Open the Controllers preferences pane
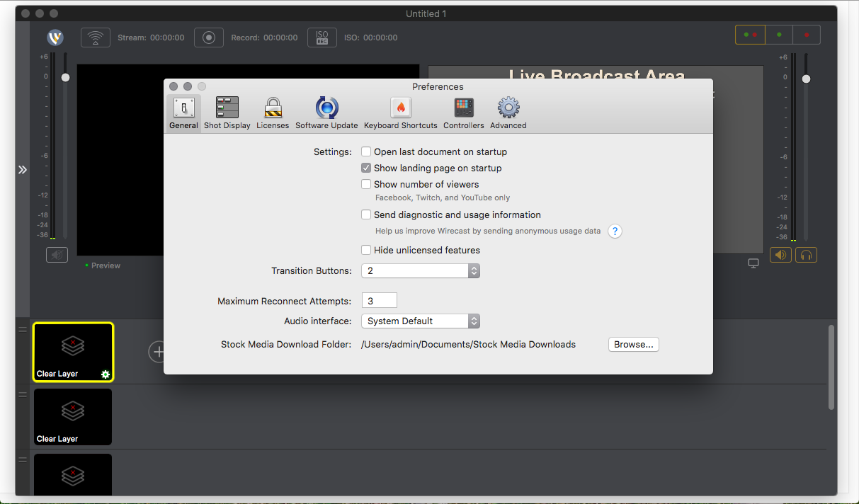859x504 pixels. [x=464, y=113]
